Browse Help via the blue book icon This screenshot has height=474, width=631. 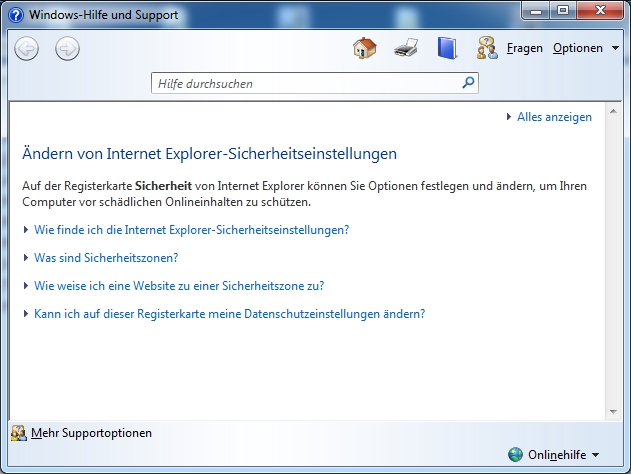coord(447,48)
